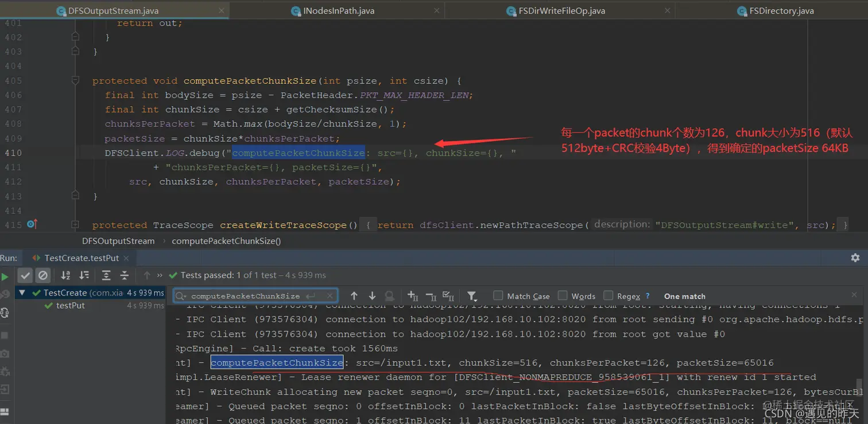Select all search occurrences
868x424 pixels.
point(448,296)
